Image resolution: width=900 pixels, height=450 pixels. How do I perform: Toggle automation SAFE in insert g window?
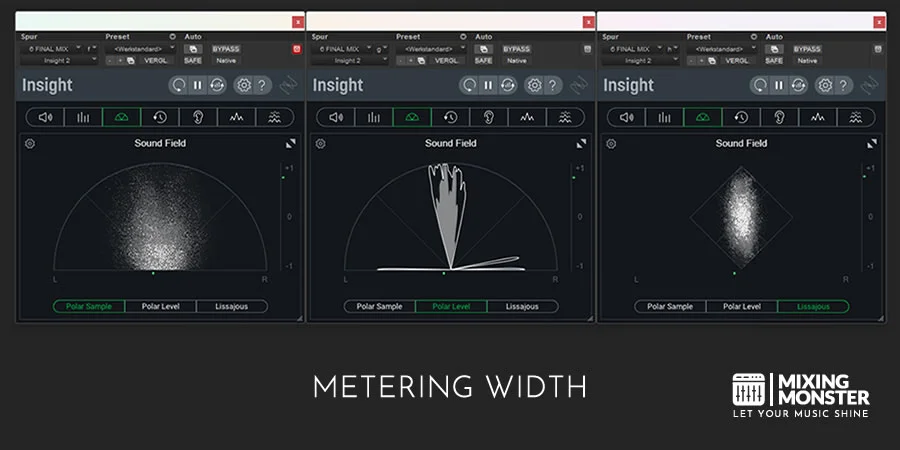(x=483, y=60)
